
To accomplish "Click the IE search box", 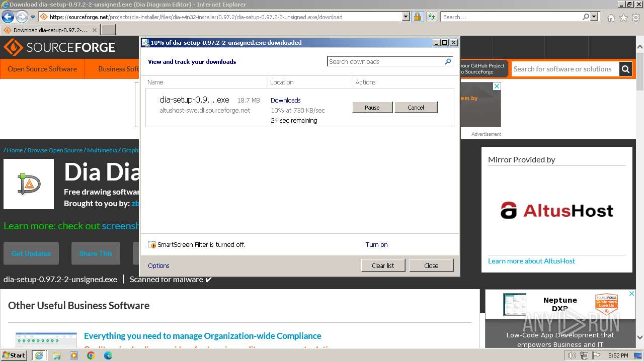I will pos(511,17).
